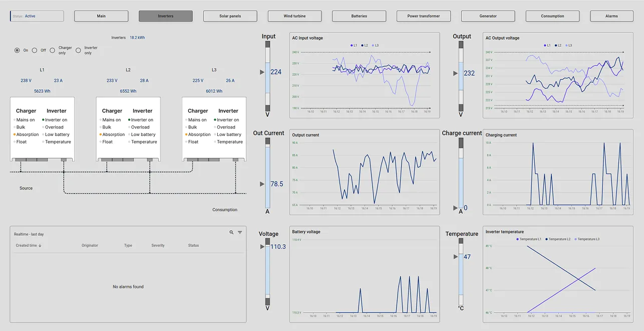This screenshot has height=331, width=644.
Task: Switch to the Solar panels tab
Action: pyautogui.click(x=230, y=16)
